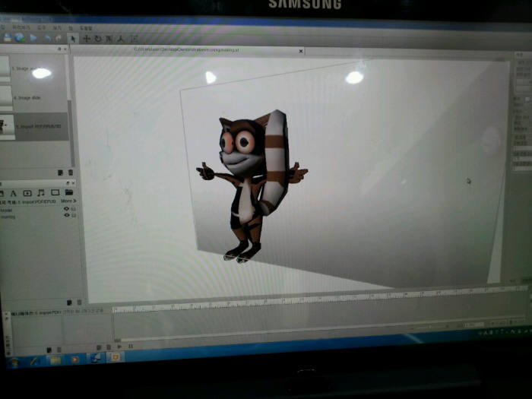Image resolution: width=532 pixels, height=399 pixels.
Task: Add a text object with A icon
Action: click(14, 193)
